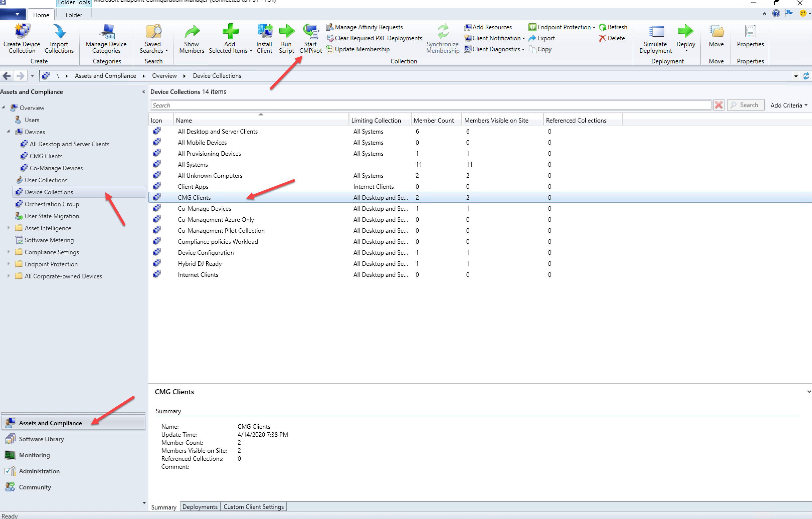This screenshot has height=519, width=812.
Task: Click Add Resources
Action: tap(488, 27)
